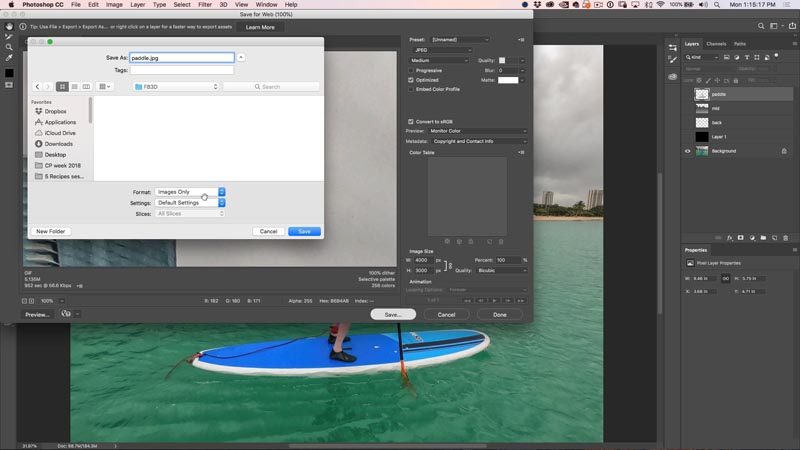
Task: Open the optimize menu next to Preset
Action: coord(521,40)
